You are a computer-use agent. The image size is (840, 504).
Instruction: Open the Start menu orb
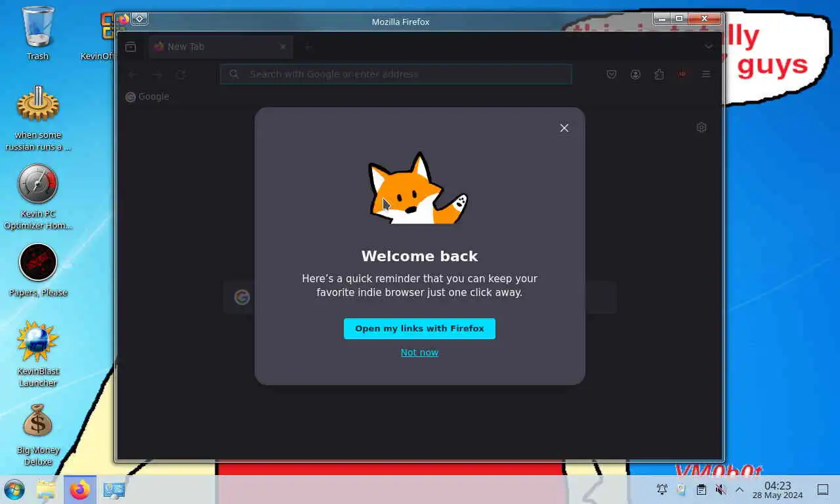pos(14,490)
